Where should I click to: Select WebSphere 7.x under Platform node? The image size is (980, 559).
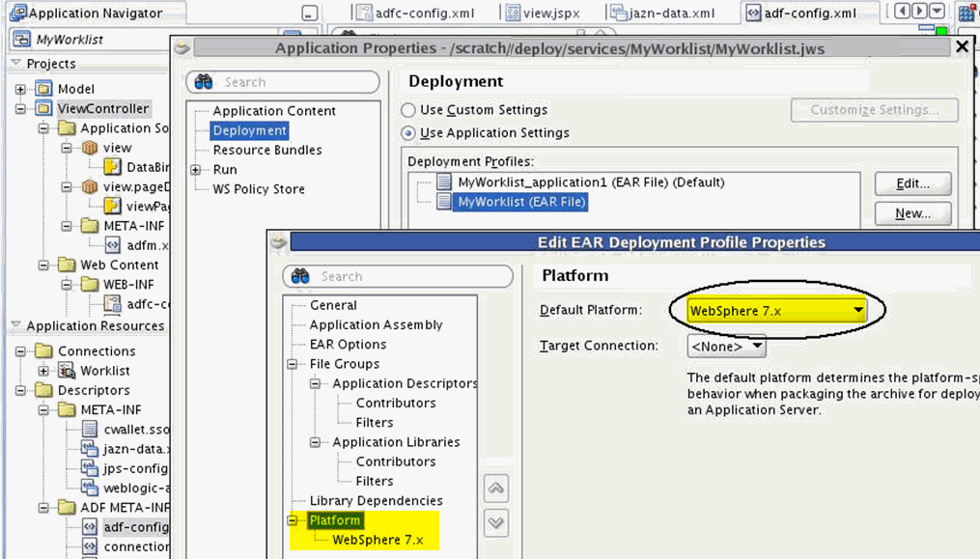click(x=378, y=540)
